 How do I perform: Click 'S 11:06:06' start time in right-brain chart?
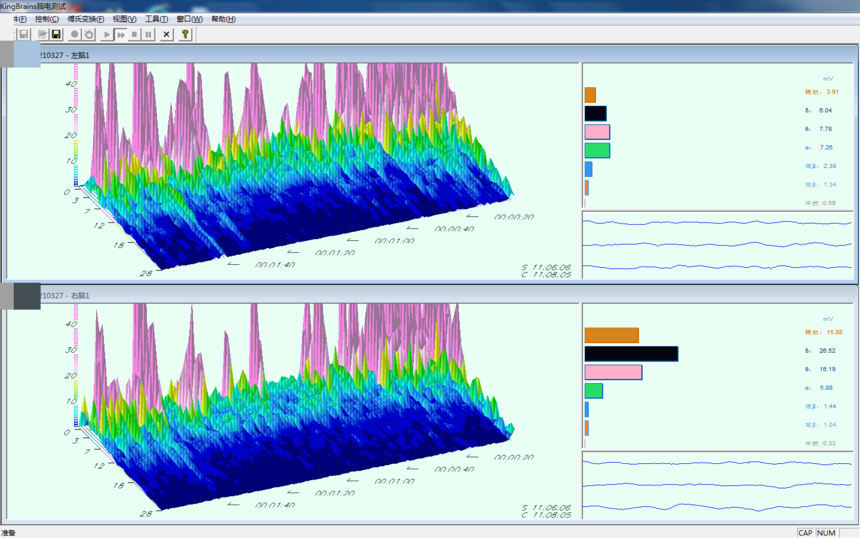tap(546, 508)
